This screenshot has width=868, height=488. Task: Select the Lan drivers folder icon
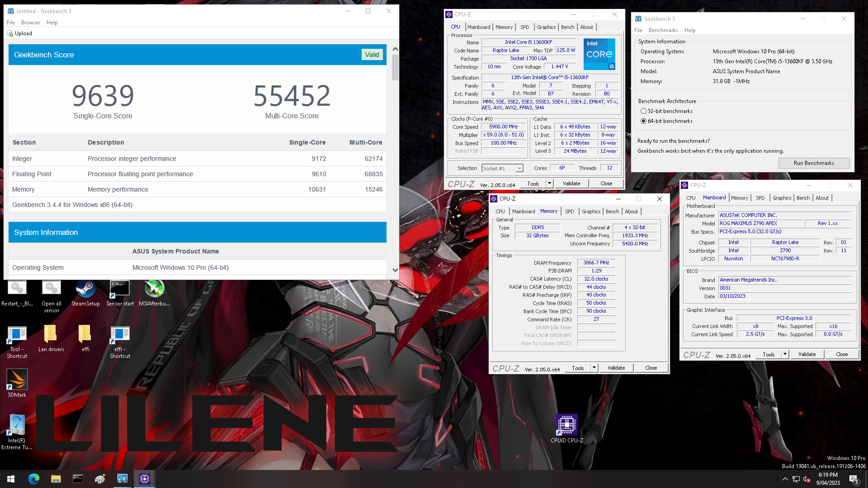[x=51, y=338]
